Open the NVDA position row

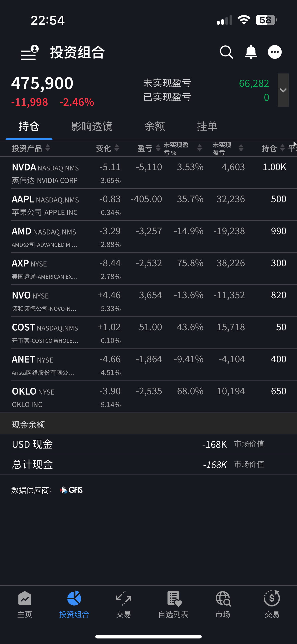[148, 173]
